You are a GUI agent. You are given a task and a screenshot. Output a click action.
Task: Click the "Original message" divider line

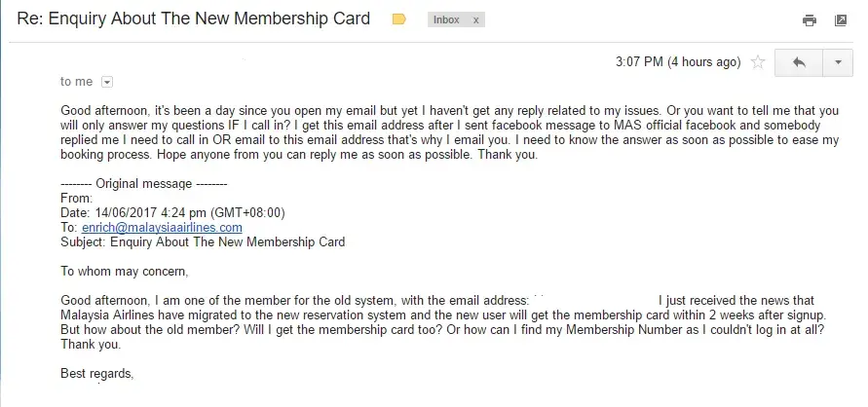143,183
